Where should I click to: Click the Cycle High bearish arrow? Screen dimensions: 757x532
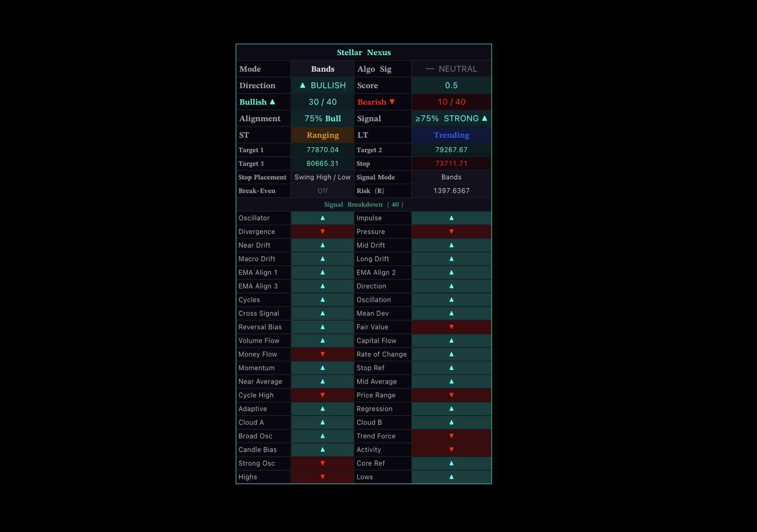point(322,395)
